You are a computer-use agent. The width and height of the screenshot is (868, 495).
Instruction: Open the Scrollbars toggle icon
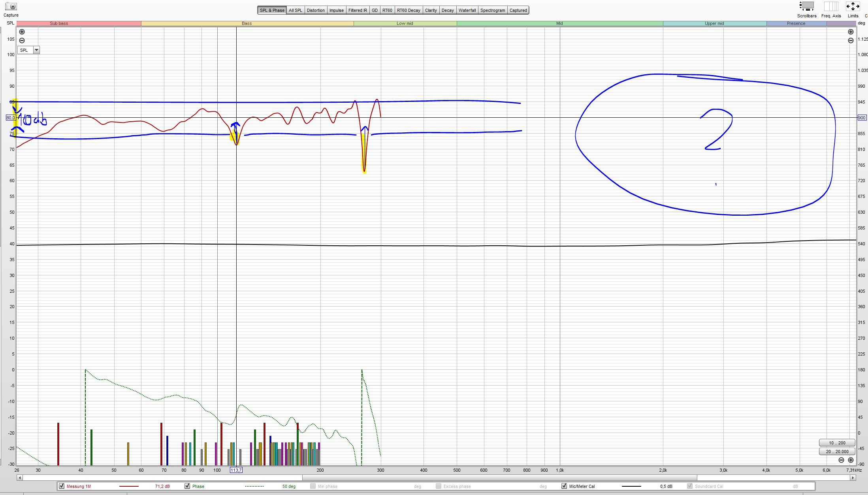point(806,7)
